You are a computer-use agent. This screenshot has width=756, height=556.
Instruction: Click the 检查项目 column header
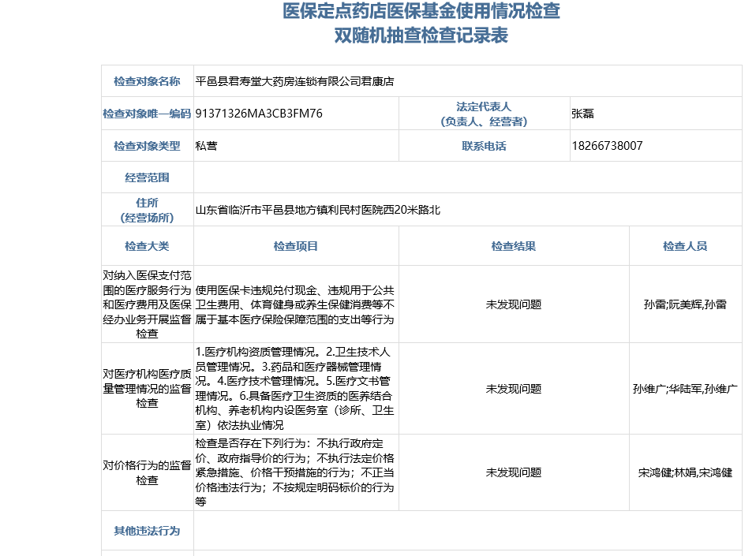point(296,246)
